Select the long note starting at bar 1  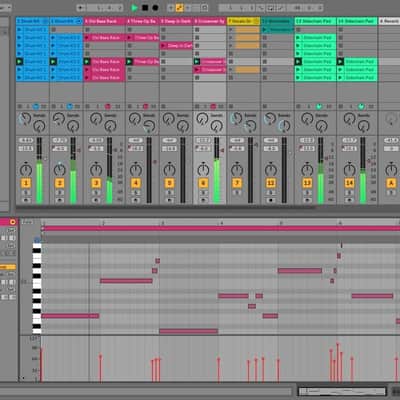(70, 316)
